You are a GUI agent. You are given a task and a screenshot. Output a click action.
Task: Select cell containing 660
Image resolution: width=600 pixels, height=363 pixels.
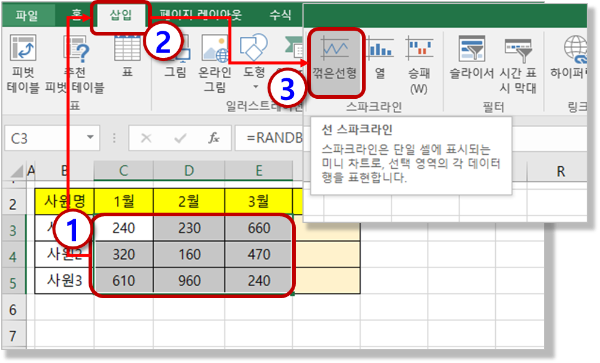259,228
